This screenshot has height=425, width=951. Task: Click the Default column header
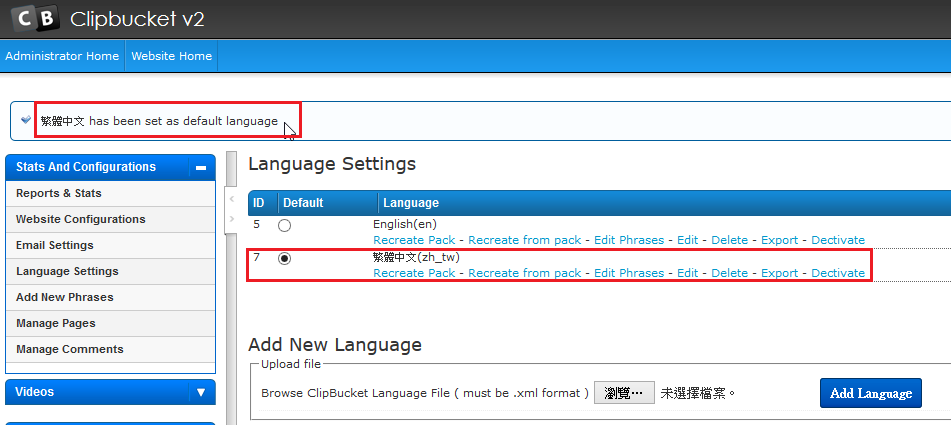tap(303, 202)
